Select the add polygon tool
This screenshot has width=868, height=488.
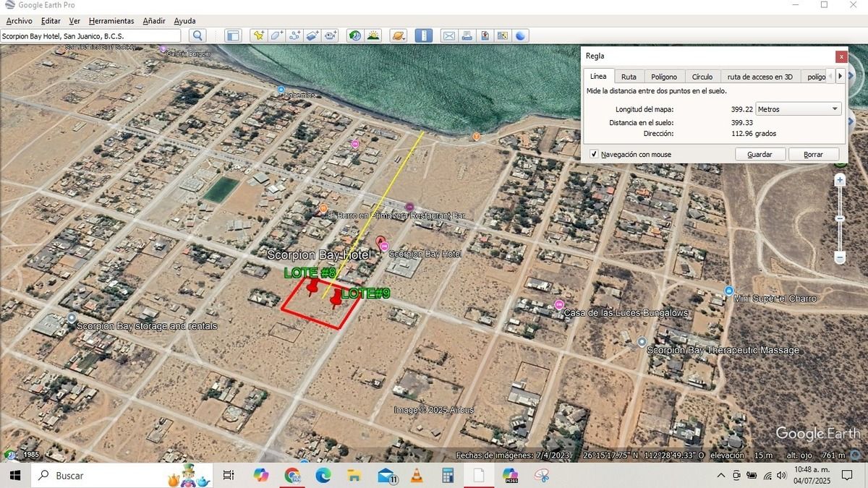[276, 35]
